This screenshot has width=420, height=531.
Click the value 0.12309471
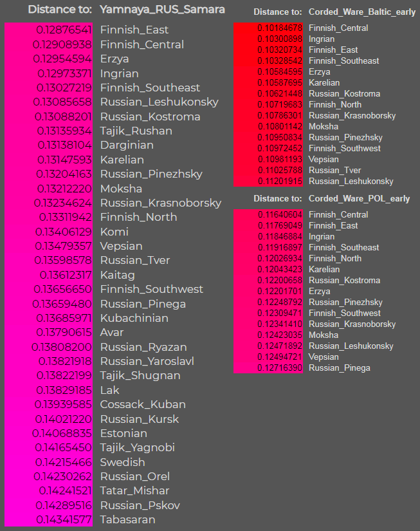tap(280, 313)
